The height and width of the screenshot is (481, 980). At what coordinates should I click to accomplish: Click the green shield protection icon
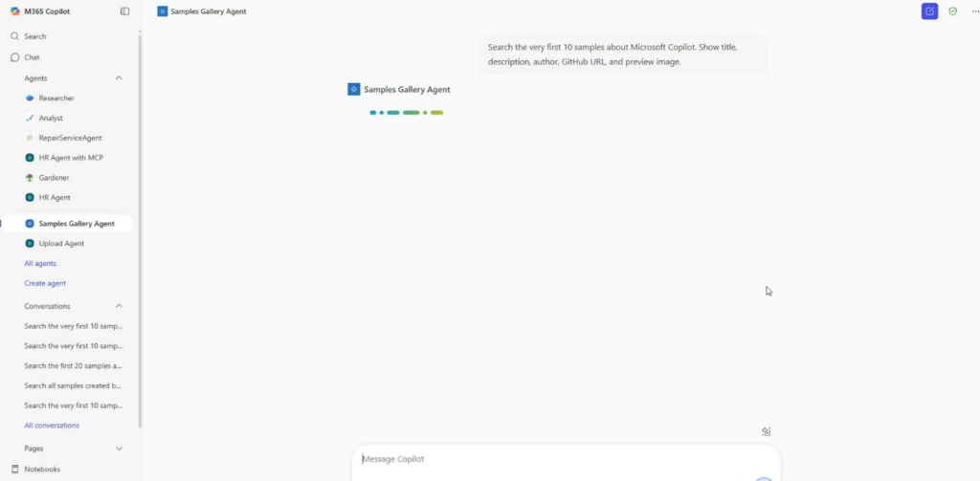[952, 11]
